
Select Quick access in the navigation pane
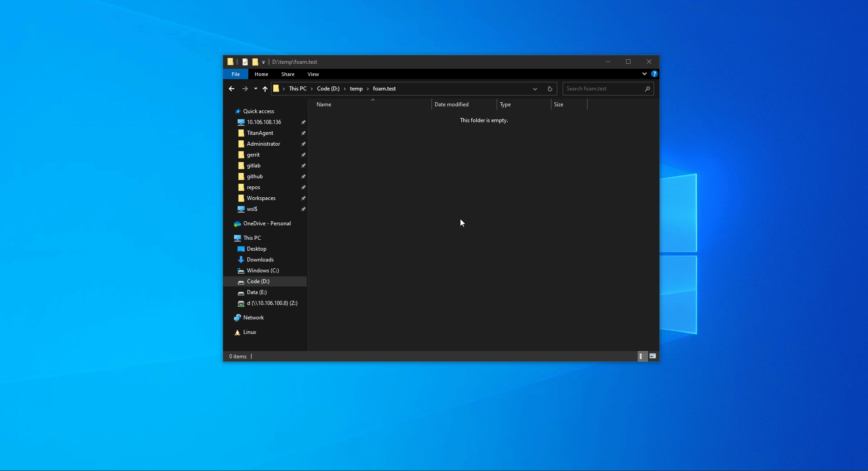(x=258, y=111)
